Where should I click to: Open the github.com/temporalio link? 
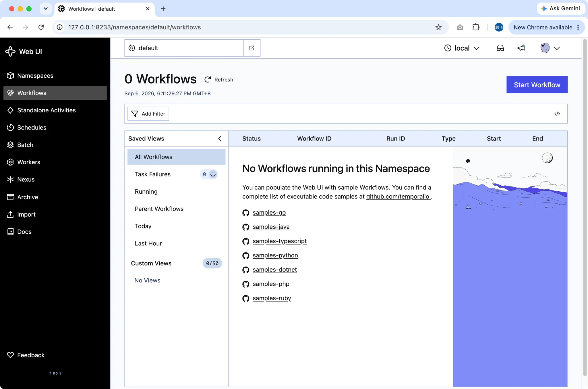tap(398, 197)
